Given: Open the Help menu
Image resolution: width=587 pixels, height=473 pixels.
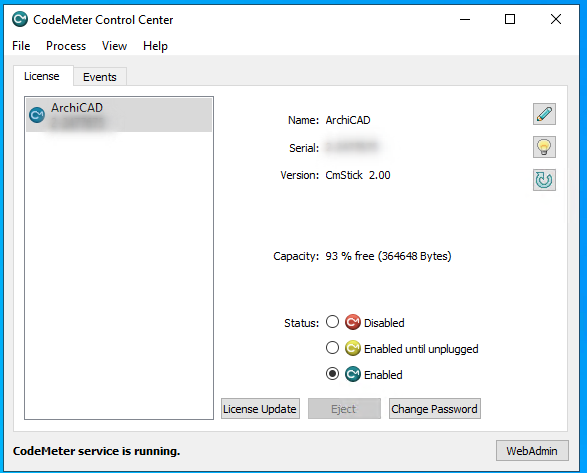Looking at the screenshot, I should [x=155, y=46].
